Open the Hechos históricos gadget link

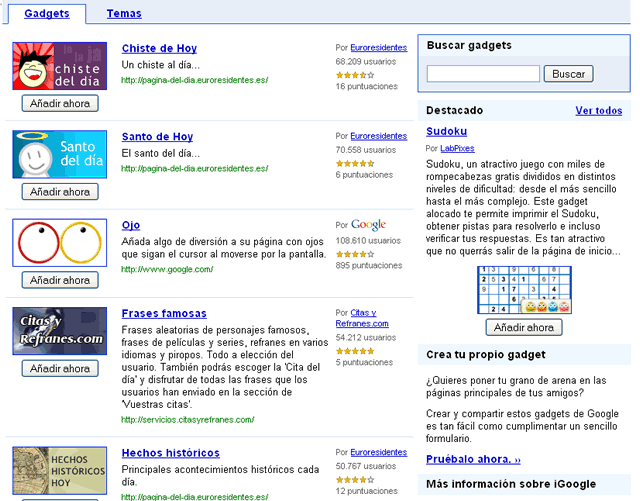pyautogui.click(x=171, y=453)
